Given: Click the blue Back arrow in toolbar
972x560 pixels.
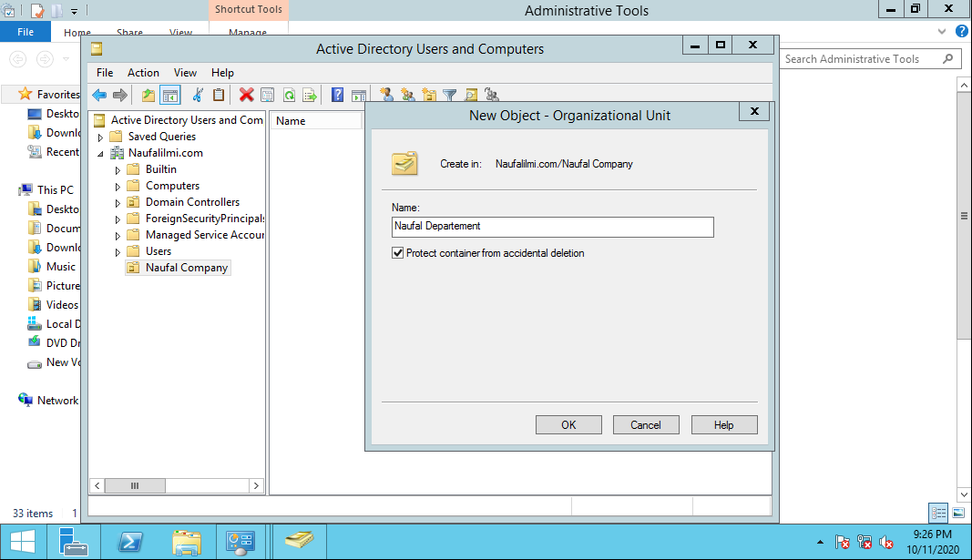Looking at the screenshot, I should (x=99, y=95).
